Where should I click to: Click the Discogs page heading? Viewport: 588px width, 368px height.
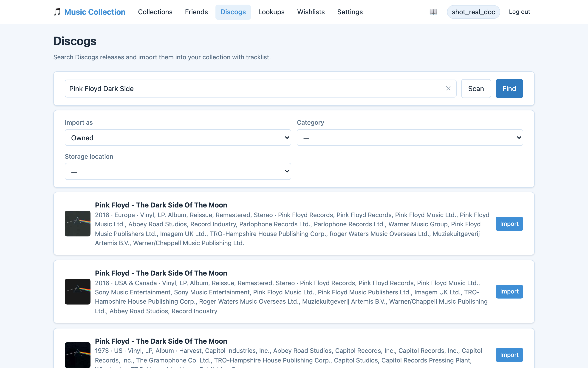(x=75, y=41)
